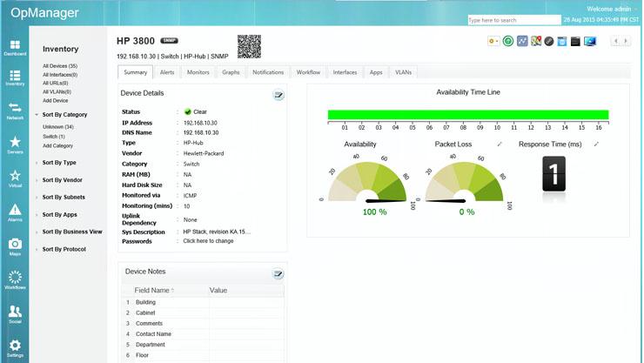644x363 pixels.
Task: Switch to the Interfaces tab
Action: point(345,72)
